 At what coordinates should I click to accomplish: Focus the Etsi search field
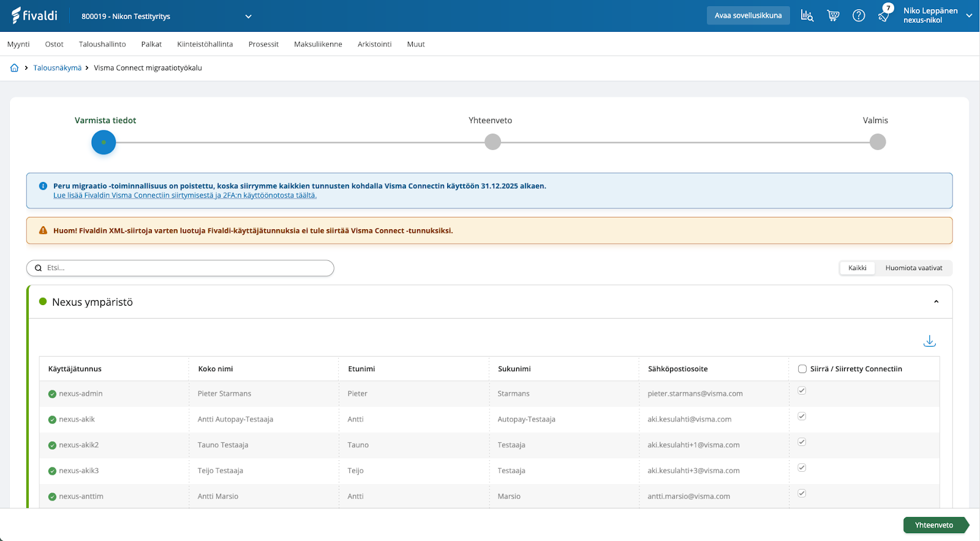(x=180, y=268)
